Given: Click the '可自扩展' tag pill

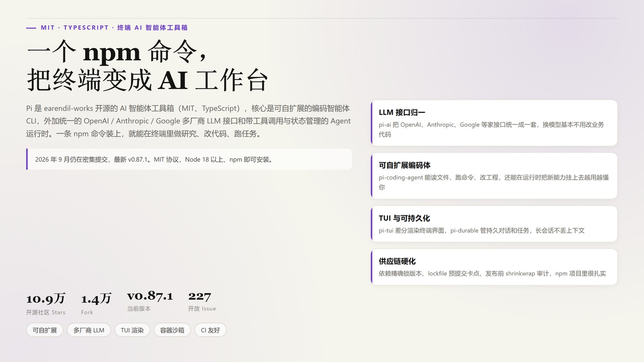Looking at the screenshot, I should click(45, 330).
